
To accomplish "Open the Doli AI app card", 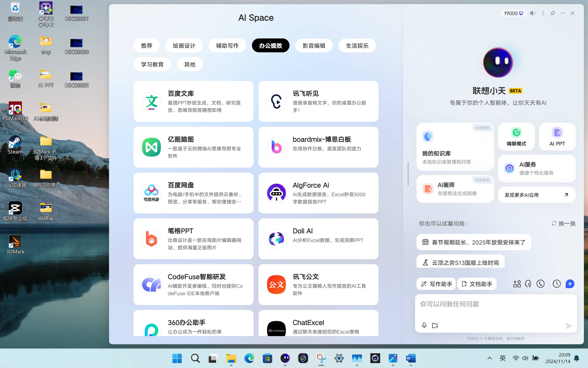I will [x=318, y=239].
